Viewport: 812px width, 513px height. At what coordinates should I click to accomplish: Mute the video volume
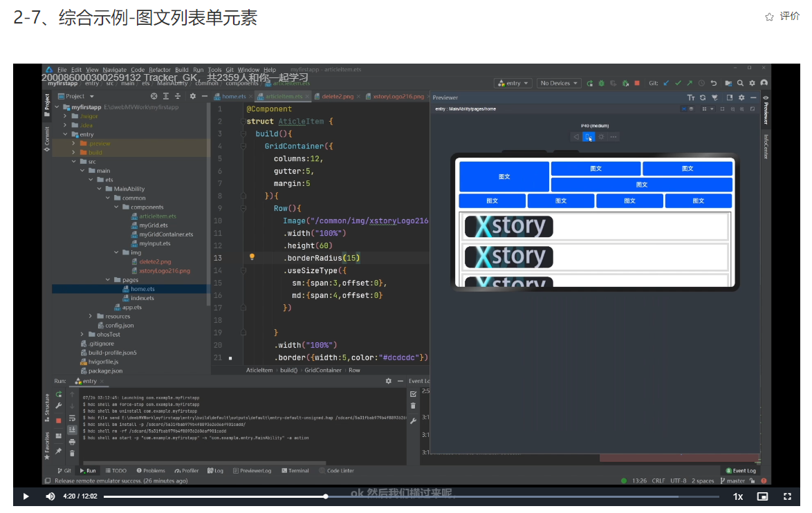[50, 496]
